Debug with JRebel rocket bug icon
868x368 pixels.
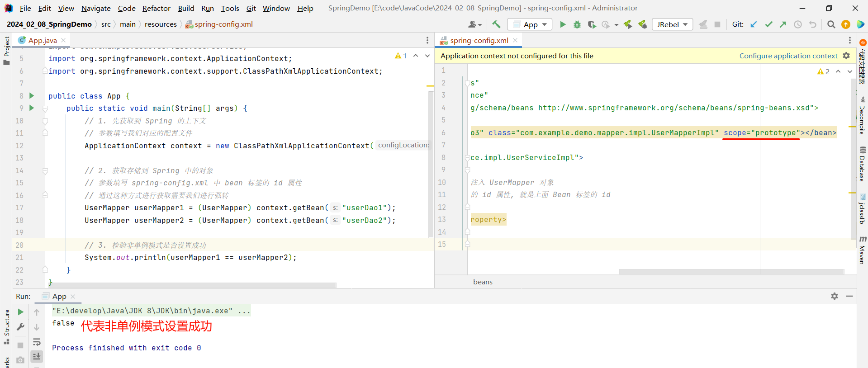point(642,24)
